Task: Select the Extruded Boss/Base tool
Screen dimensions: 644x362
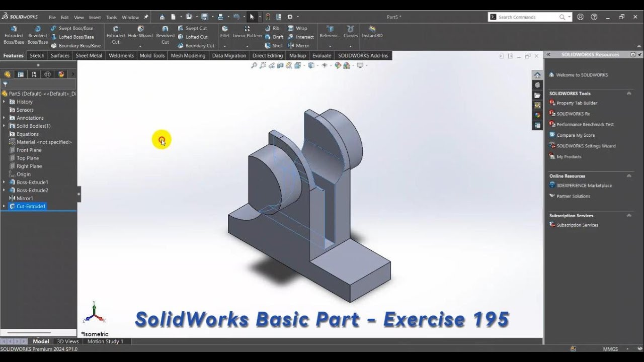Action: (14, 35)
